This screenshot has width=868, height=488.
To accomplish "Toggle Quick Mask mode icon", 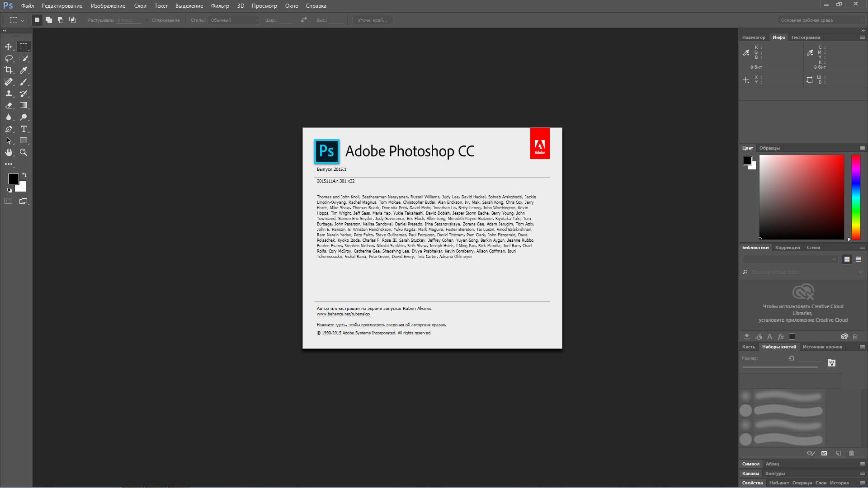I will pyautogui.click(x=9, y=201).
